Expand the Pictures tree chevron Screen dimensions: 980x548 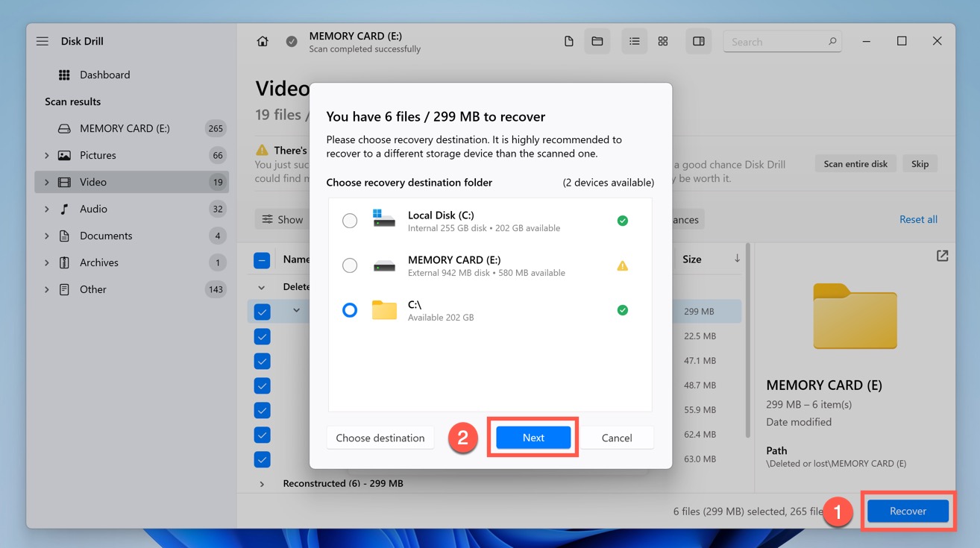click(46, 155)
